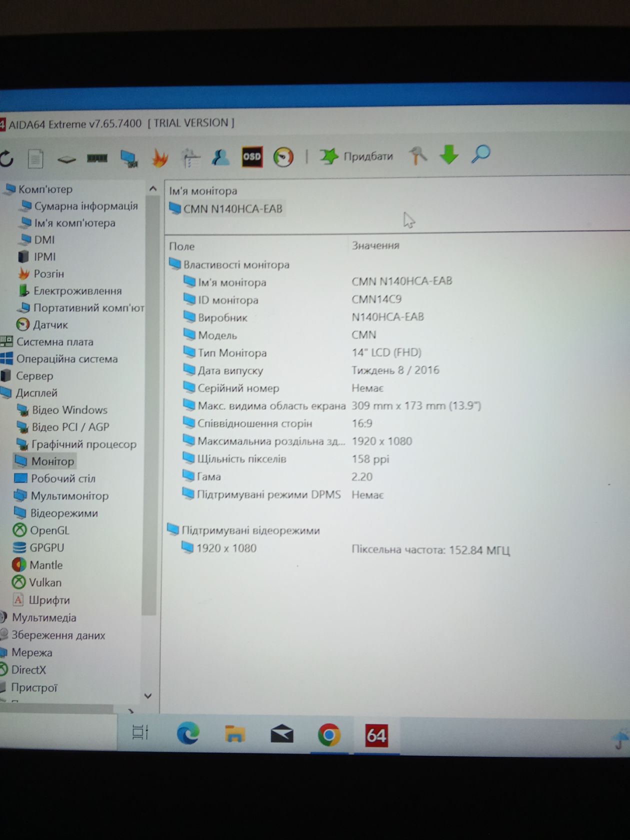Open Google Chrome from the taskbar
630x840 pixels.
coord(329,735)
